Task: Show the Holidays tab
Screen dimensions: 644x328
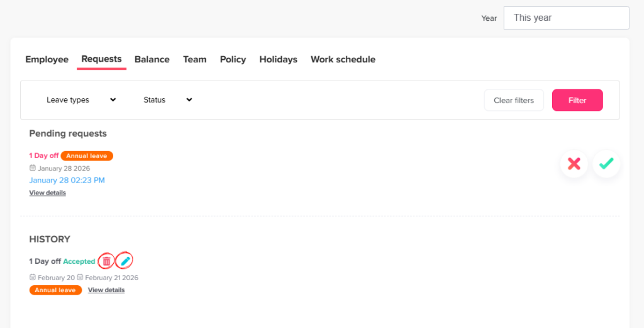Action: 278,59
